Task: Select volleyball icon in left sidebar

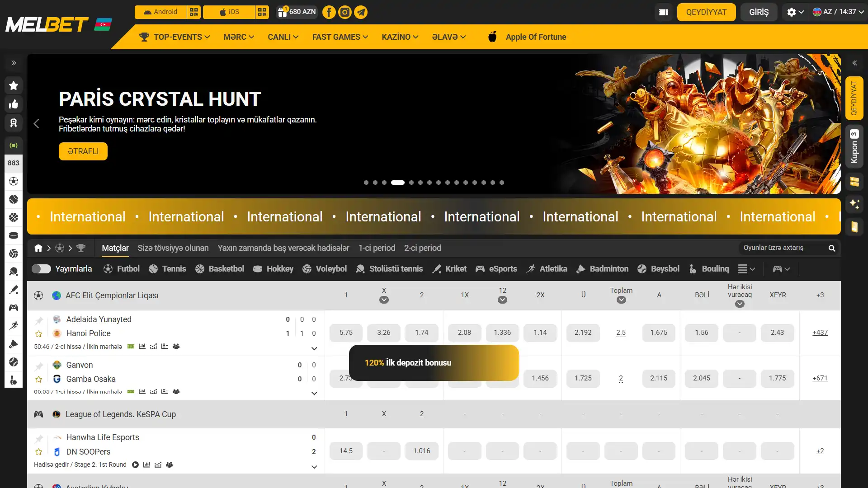Action: [14, 253]
